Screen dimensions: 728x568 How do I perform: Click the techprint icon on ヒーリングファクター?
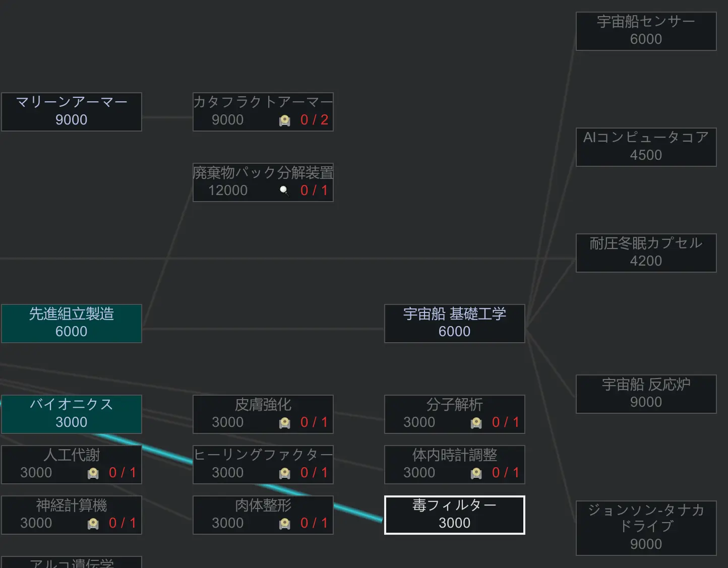pos(285,473)
